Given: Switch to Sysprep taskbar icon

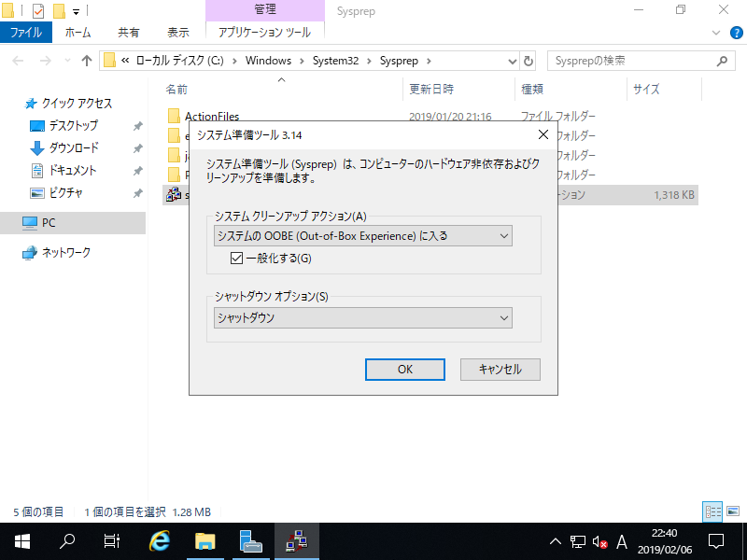Looking at the screenshot, I should [x=297, y=541].
